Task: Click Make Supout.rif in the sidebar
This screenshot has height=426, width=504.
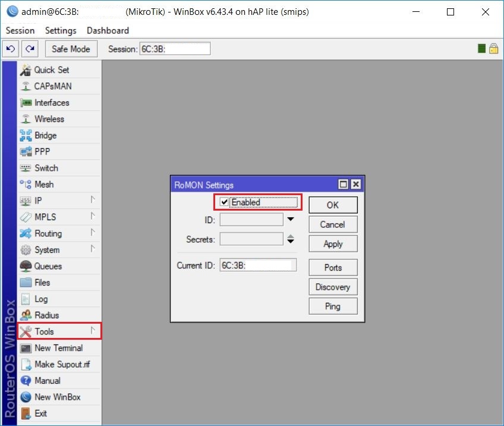Action: coord(59,364)
